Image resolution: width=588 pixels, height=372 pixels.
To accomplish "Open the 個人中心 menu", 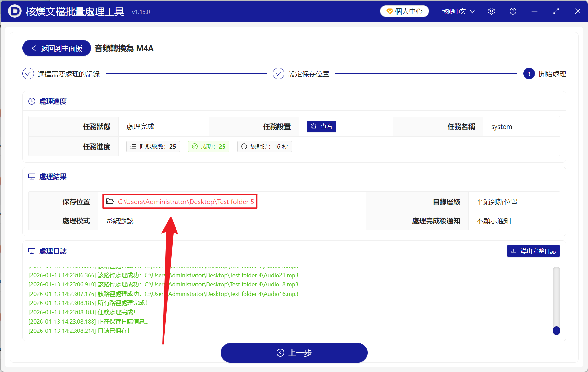I will (x=404, y=11).
